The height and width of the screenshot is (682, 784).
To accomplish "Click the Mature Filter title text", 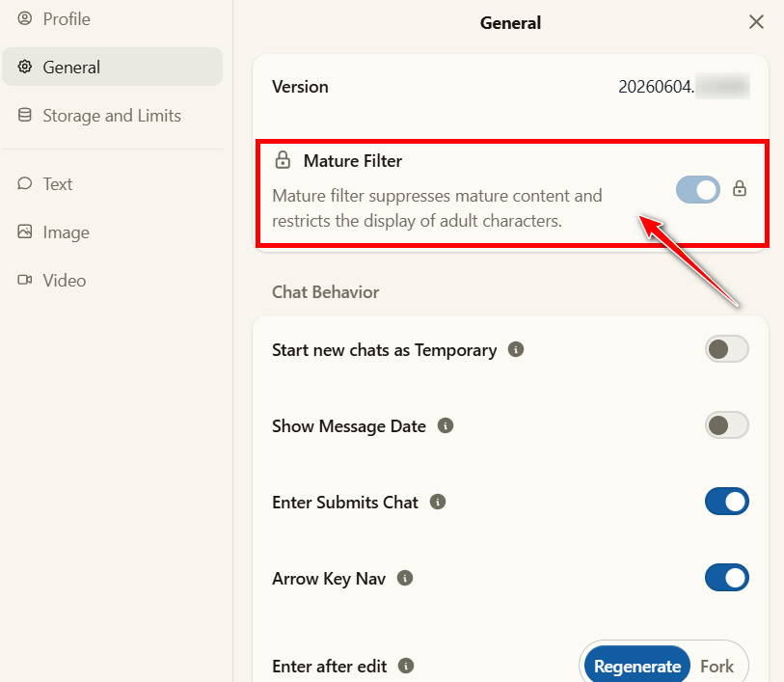I will click(353, 161).
